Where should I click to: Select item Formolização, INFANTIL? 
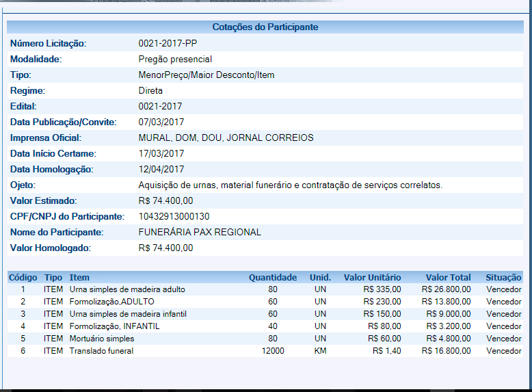click(x=114, y=326)
